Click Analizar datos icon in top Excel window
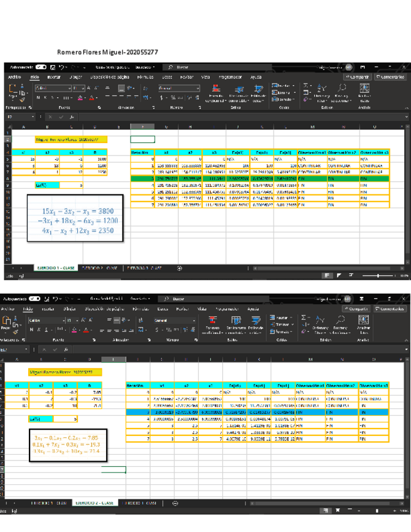Viewport: 411px width, 532px height. pyautogui.click(x=364, y=92)
